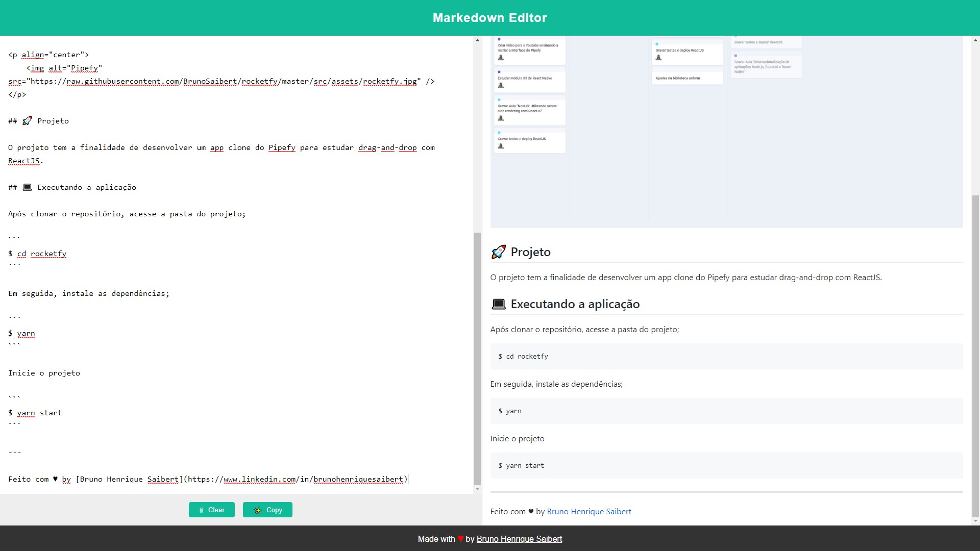Place cursor at end of LinkedIn URL line
Screen dimensions: 980x551
click(408, 479)
